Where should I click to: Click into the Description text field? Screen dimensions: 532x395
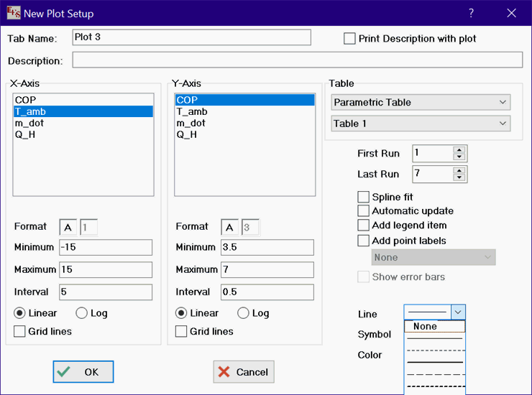pyautogui.click(x=297, y=60)
